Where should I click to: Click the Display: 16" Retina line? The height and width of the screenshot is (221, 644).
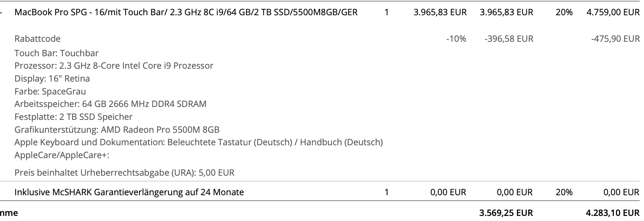[52, 78]
